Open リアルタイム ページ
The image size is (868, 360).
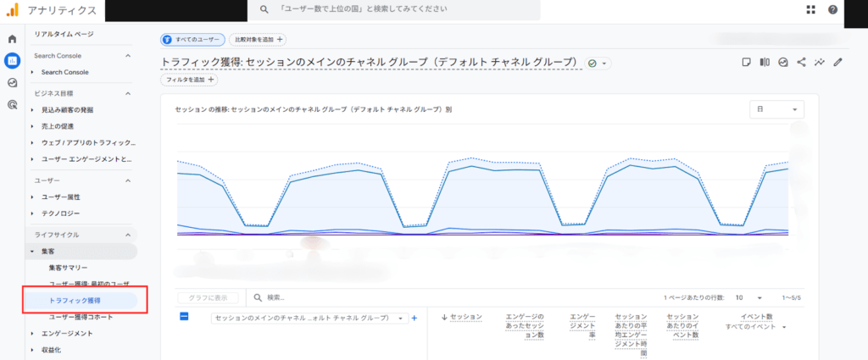[x=64, y=34]
